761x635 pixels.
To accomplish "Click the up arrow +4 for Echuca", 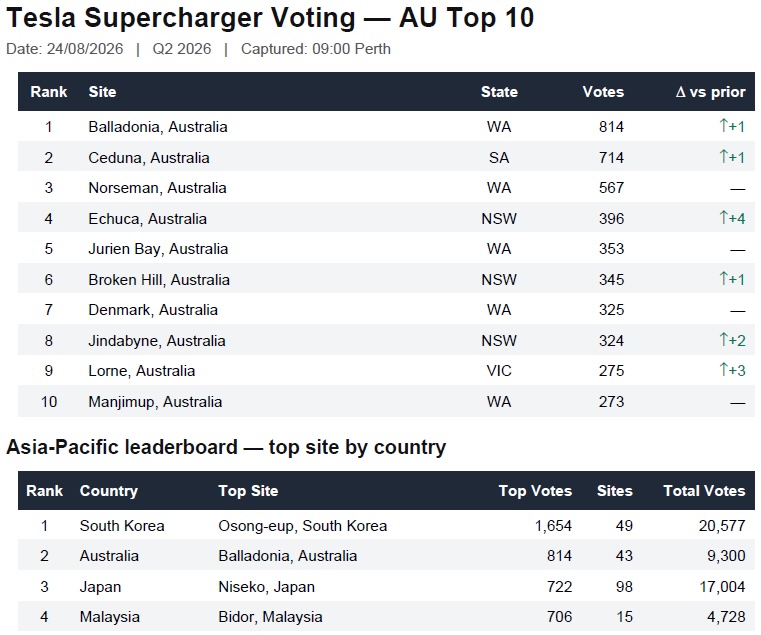I will (732, 218).
